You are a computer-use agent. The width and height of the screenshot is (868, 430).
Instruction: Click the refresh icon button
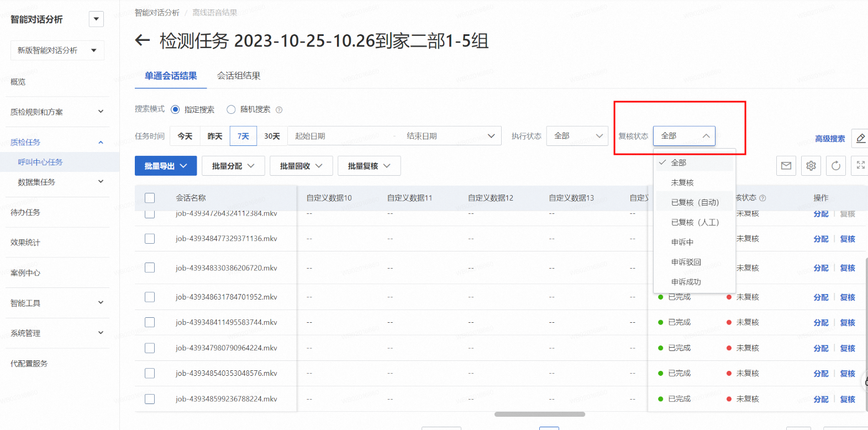[x=836, y=166]
